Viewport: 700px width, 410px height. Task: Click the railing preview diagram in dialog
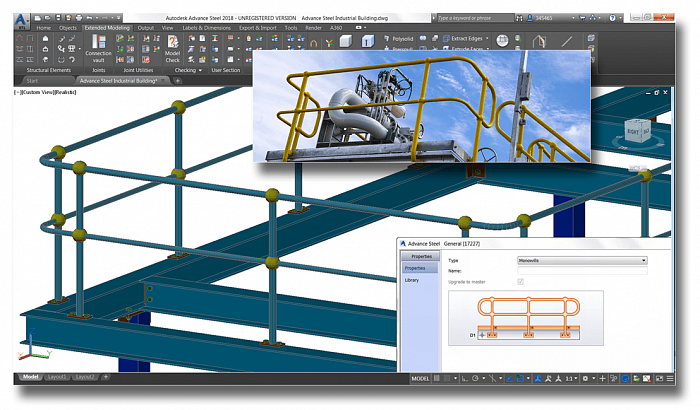coord(526,318)
